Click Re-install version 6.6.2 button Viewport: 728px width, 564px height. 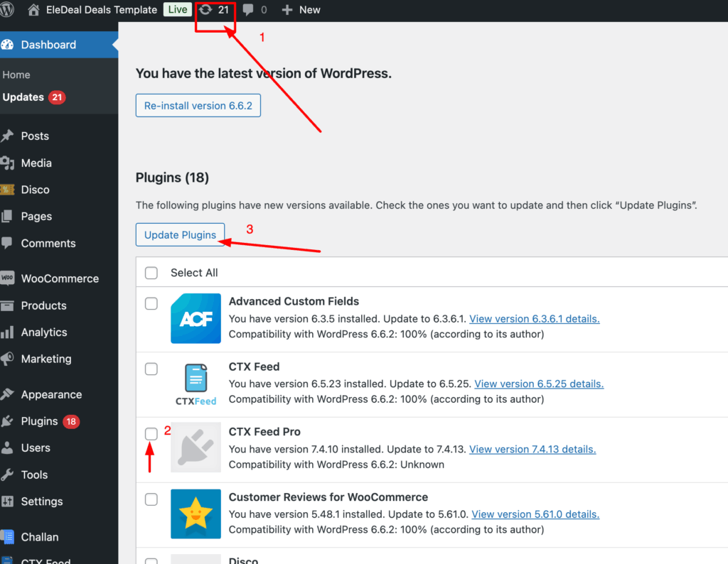click(x=198, y=105)
